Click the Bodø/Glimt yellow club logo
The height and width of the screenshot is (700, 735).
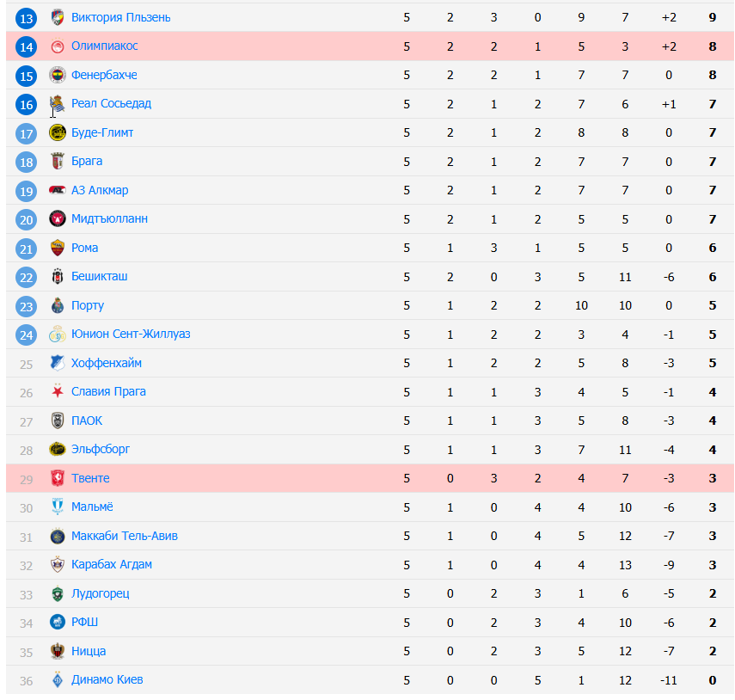(x=58, y=132)
